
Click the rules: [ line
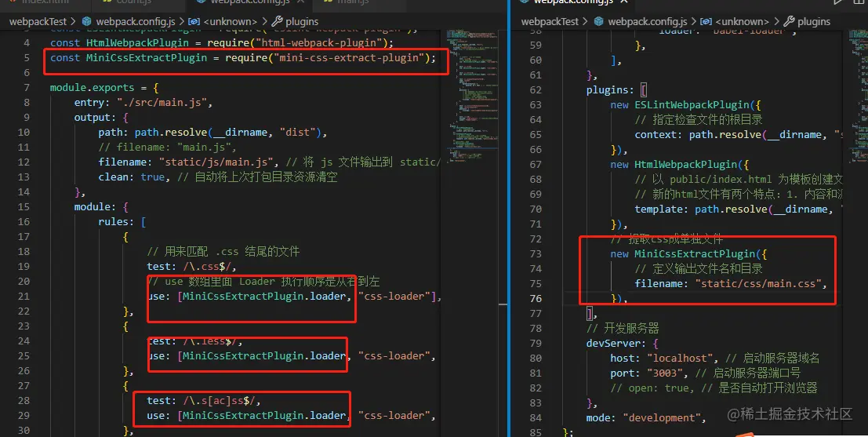pyautogui.click(x=122, y=221)
